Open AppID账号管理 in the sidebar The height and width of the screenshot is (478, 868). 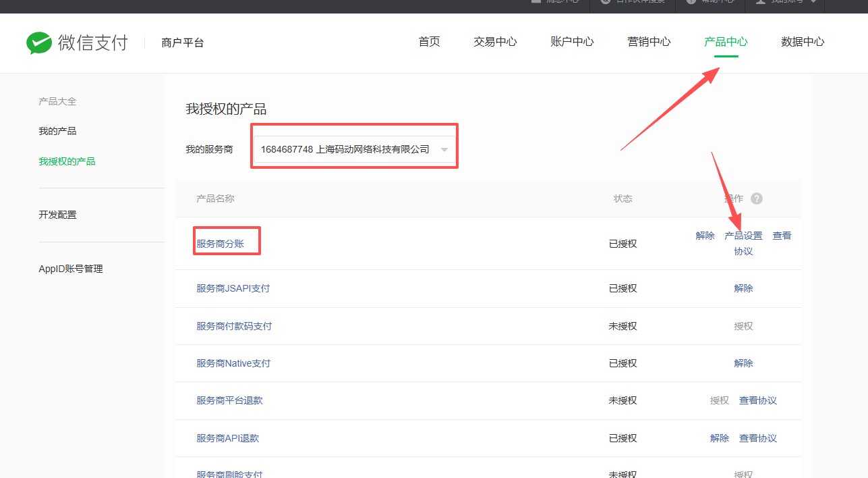point(71,269)
